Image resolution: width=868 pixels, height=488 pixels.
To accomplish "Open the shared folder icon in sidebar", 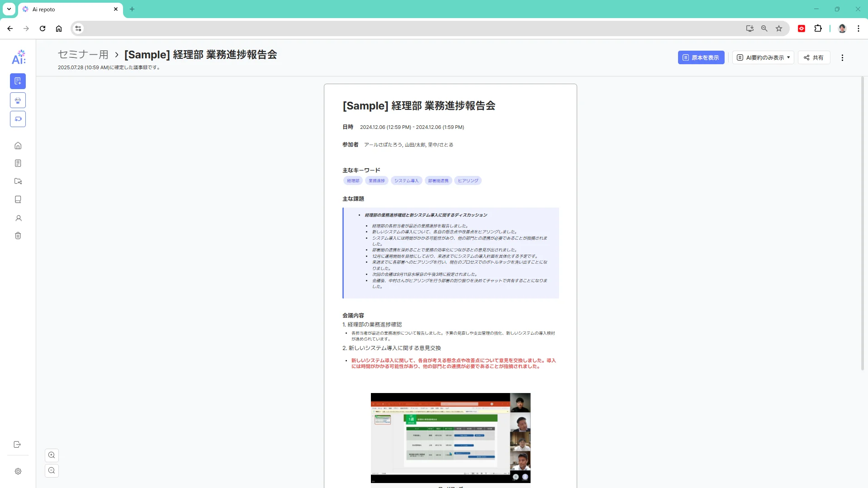I will point(18,181).
